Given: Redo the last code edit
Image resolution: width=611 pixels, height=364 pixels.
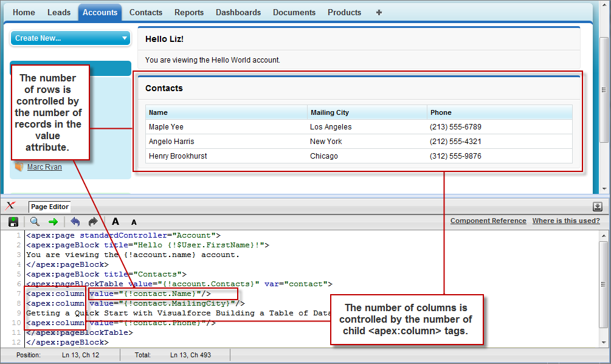Looking at the screenshot, I should pos(92,221).
